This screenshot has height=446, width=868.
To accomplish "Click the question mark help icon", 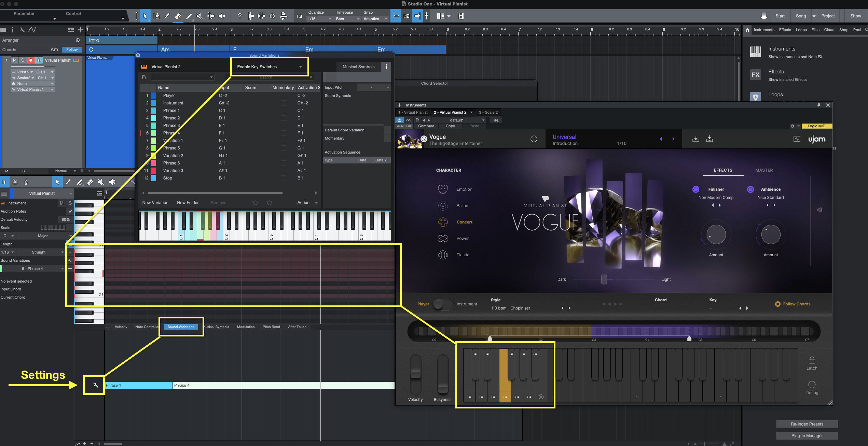I will [240, 16].
